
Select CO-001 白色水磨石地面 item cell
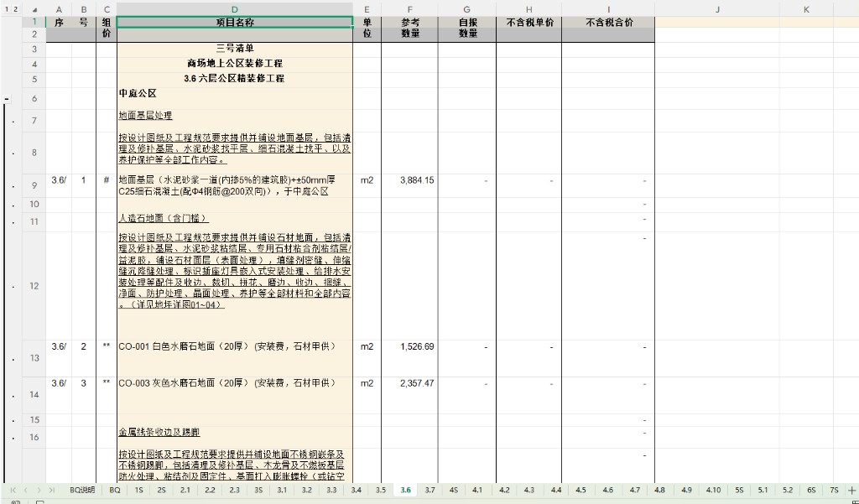tap(235, 358)
